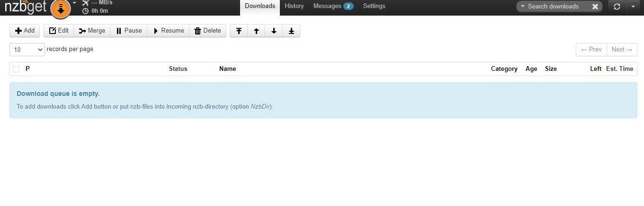Clear the search field with X icon
This screenshot has height=206, width=644.
click(x=595, y=6)
